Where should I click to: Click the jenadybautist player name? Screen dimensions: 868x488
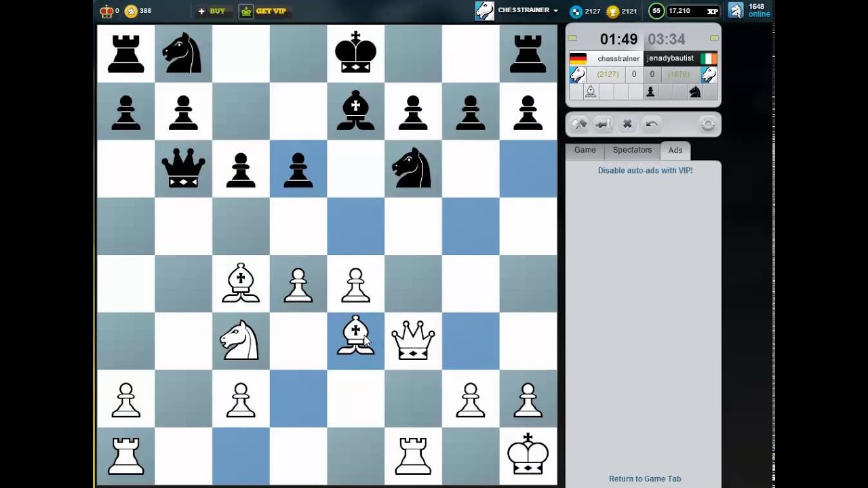pyautogui.click(x=670, y=59)
